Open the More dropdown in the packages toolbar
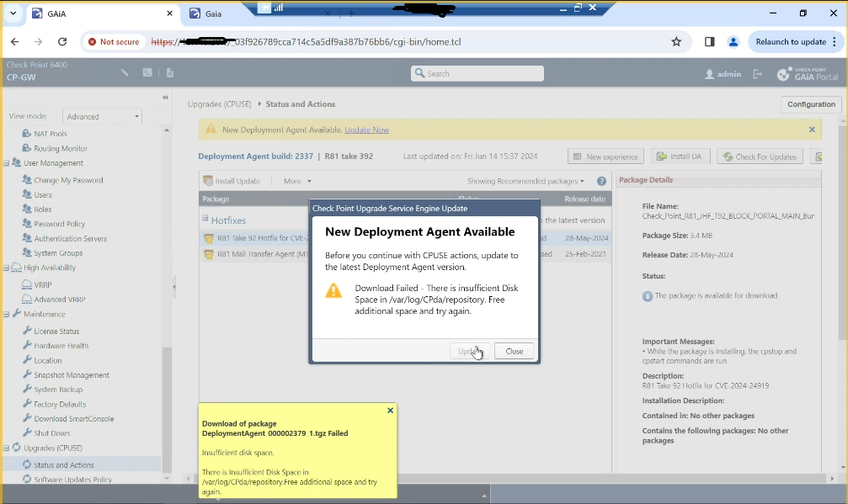 pyautogui.click(x=298, y=182)
